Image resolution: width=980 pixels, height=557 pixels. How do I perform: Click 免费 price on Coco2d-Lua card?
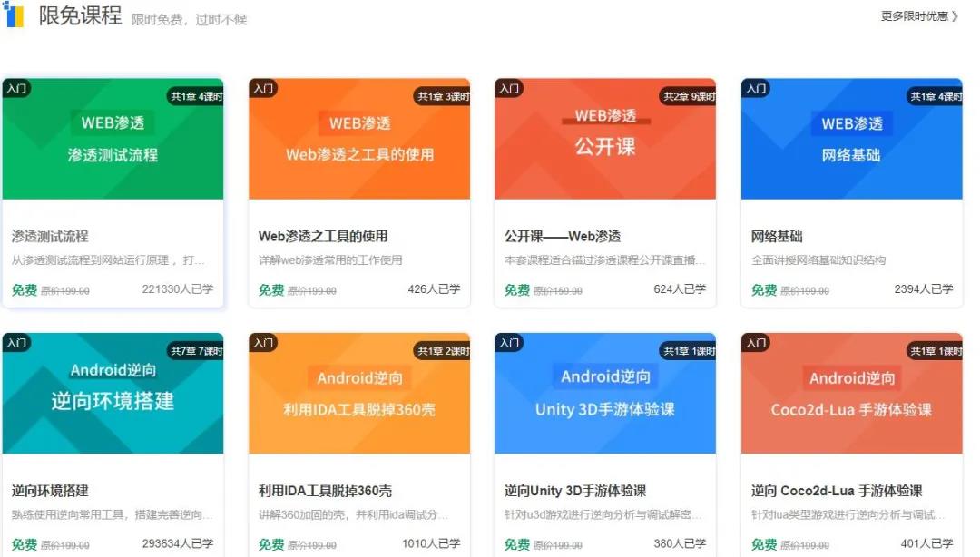tap(764, 544)
